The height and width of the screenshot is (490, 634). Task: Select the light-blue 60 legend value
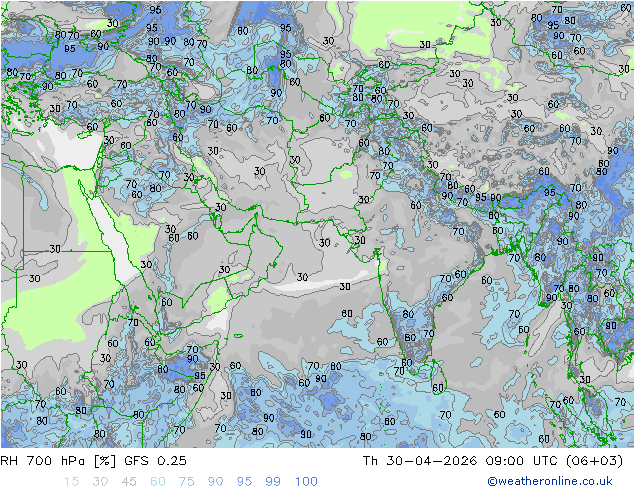coord(158,482)
